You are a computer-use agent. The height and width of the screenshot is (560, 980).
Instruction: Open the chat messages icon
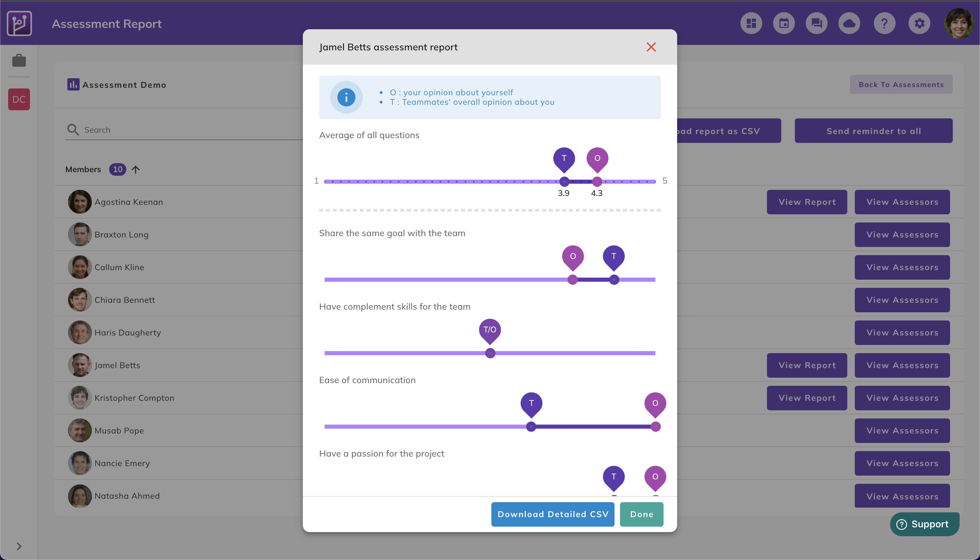point(817,23)
